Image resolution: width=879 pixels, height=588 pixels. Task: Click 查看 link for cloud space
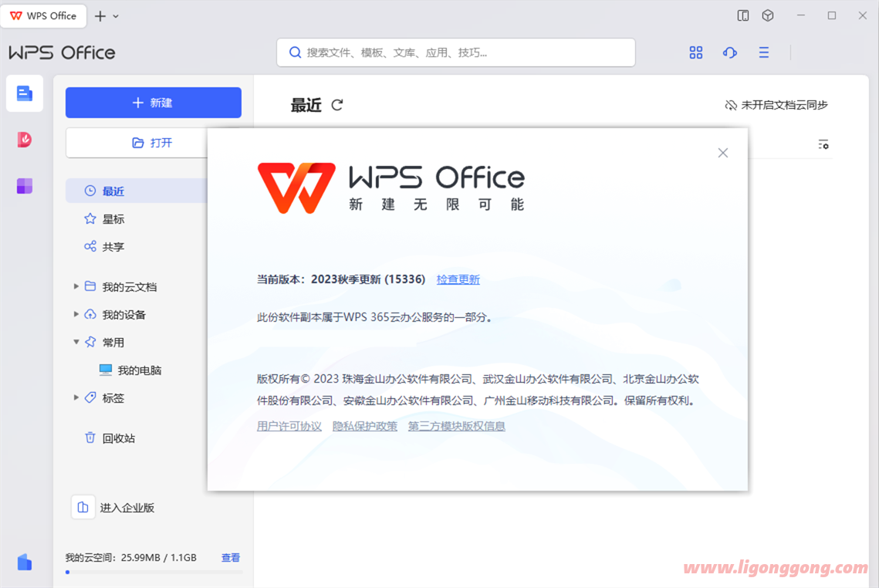[231, 558]
